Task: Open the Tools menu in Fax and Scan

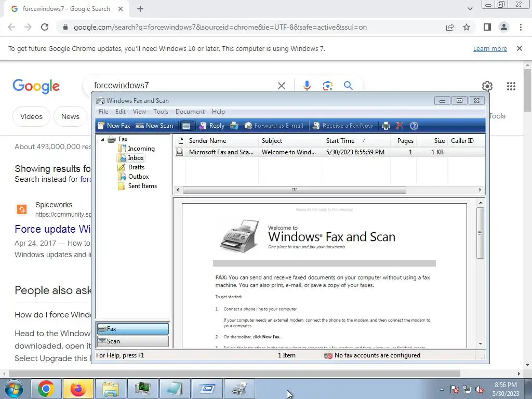Action: pos(161,112)
